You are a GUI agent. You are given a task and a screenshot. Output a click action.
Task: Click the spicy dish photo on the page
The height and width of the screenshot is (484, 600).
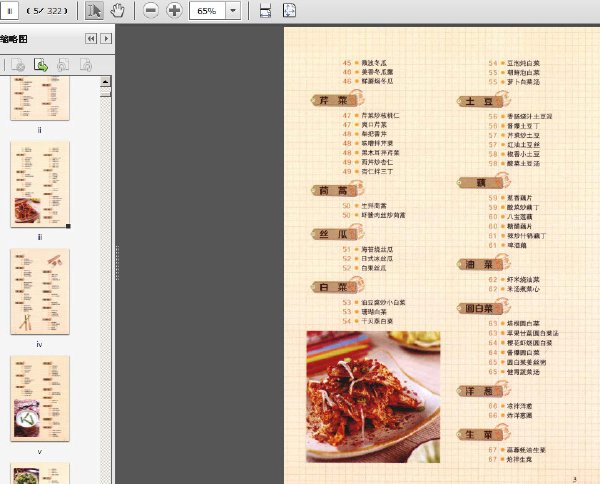373,397
